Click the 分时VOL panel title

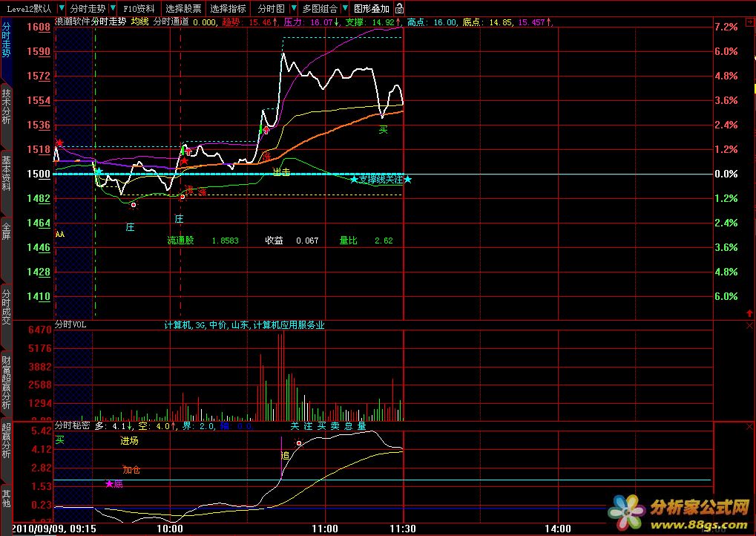(x=70, y=324)
